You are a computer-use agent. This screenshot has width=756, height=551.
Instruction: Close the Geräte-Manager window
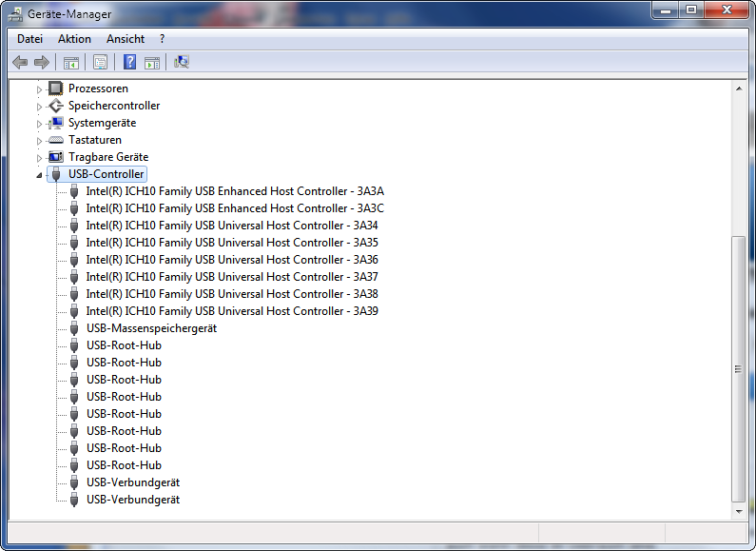click(x=727, y=10)
